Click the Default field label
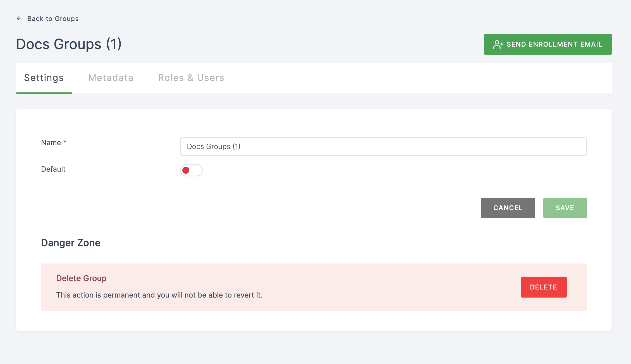 [53, 169]
